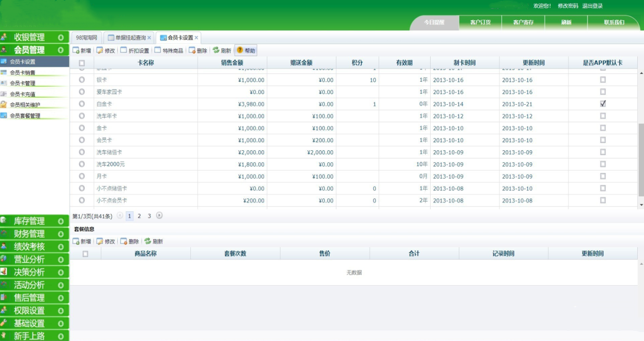Screen dimensions: 644x341
Task: Click the card table scroll-down arrow
Action: pyautogui.click(x=641, y=205)
